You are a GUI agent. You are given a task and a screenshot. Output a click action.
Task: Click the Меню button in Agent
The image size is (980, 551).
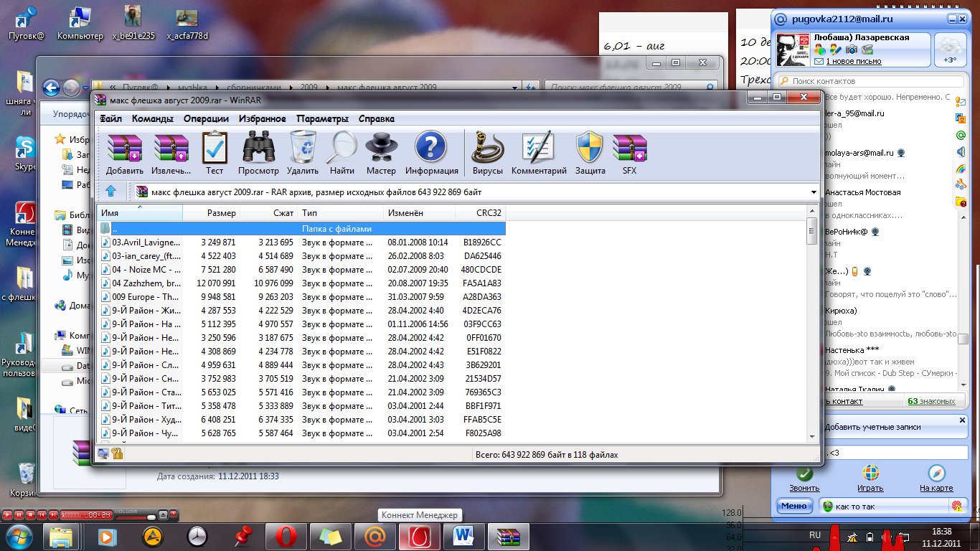click(794, 506)
